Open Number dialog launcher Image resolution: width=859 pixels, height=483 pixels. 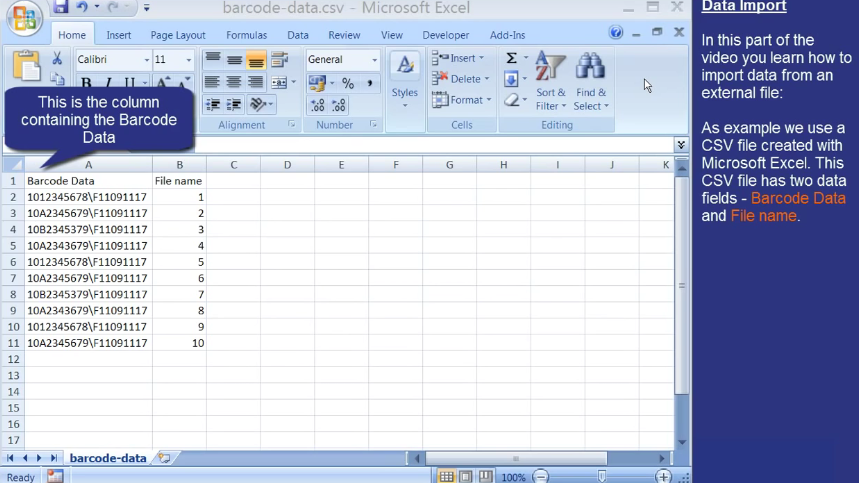click(373, 125)
